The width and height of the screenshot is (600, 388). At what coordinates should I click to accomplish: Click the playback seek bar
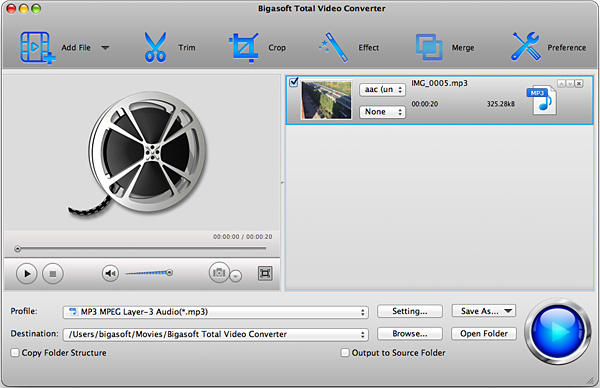(x=141, y=249)
